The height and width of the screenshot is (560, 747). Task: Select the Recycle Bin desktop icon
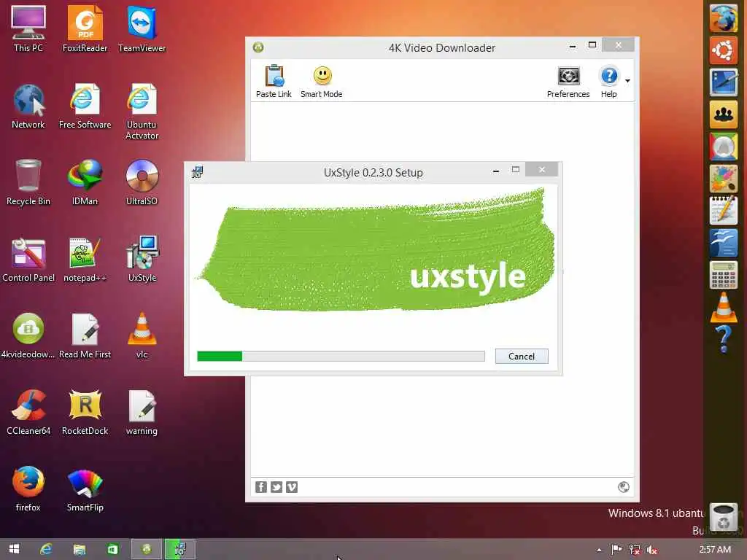pyautogui.click(x=28, y=182)
